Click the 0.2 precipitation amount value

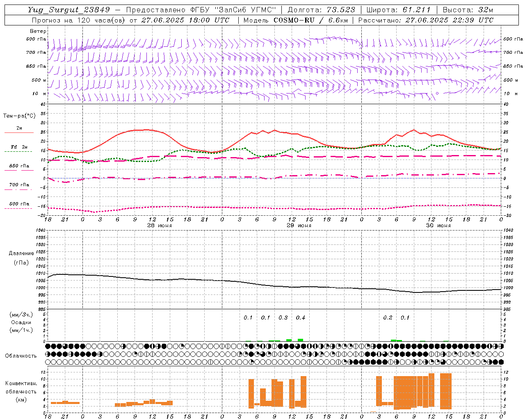coord(388,318)
